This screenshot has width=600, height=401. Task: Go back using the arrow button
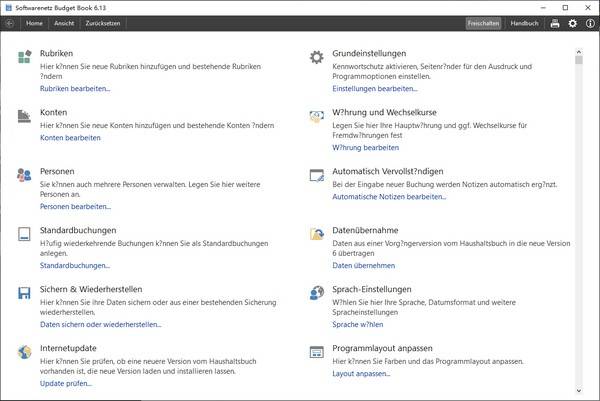pyautogui.click(x=10, y=23)
